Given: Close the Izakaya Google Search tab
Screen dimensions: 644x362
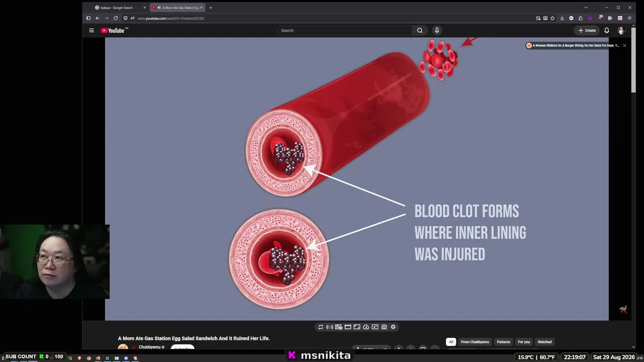Looking at the screenshot, I should 145,8.
